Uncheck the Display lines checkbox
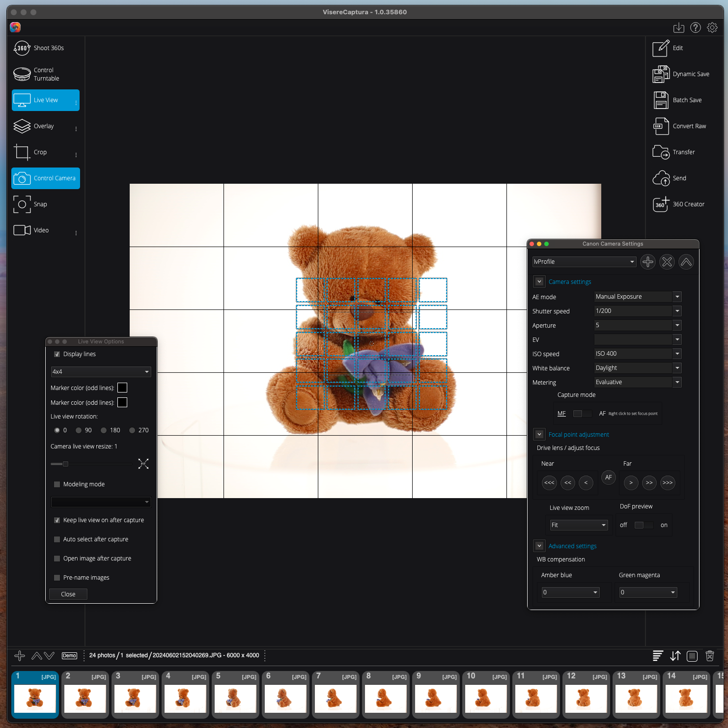This screenshot has height=728, width=728. tap(57, 354)
